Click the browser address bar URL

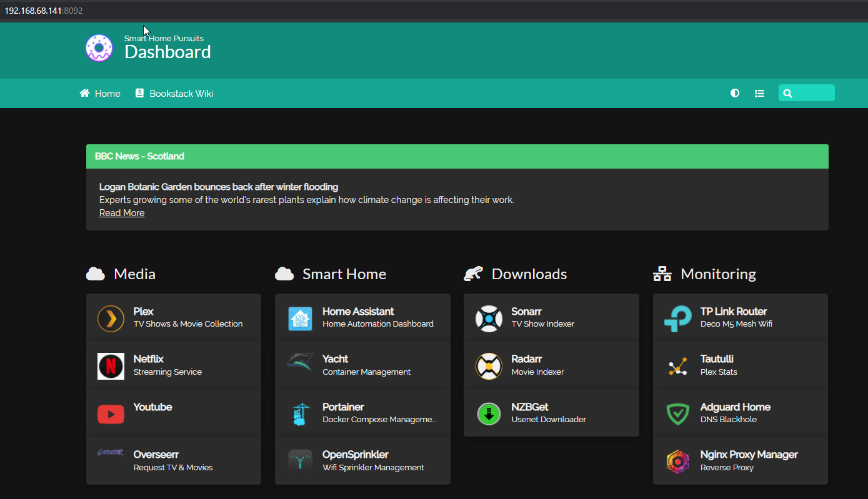[44, 11]
